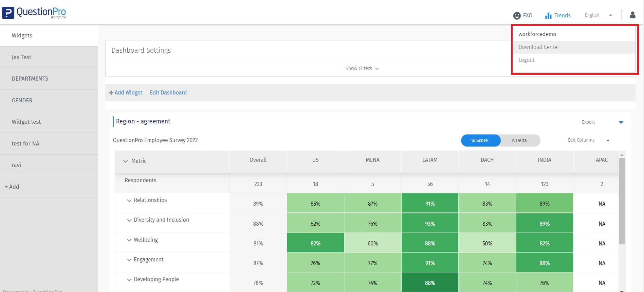Image resolution: width=644 pixels, height=292 pixels.
Task: Click the Trends link in header
Action: coord(562,15)
